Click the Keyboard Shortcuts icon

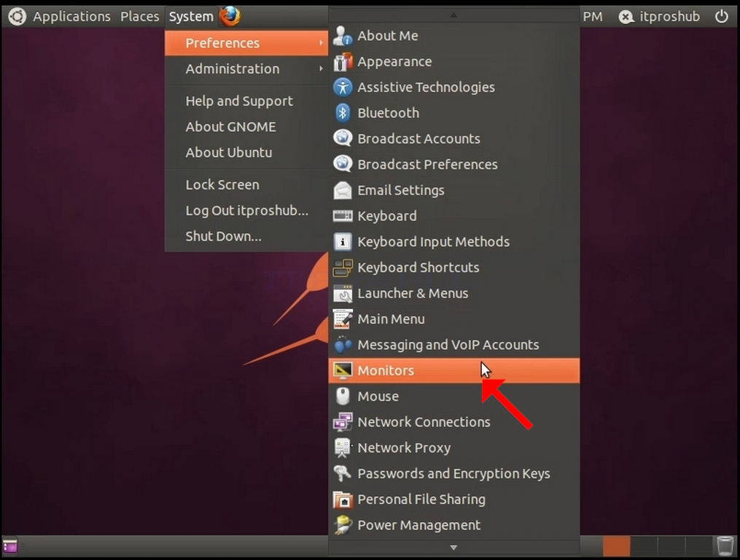point(343,268)
